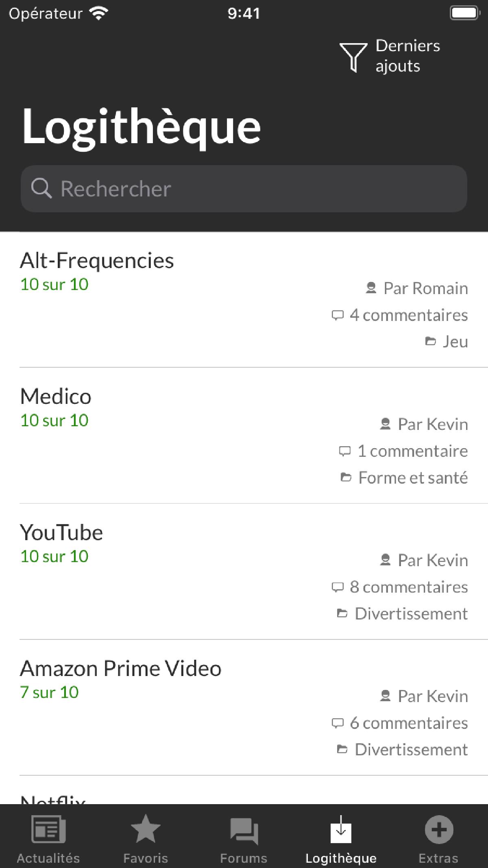
Task: Tap the Forme et santé category label
Action: click(413, 478)
